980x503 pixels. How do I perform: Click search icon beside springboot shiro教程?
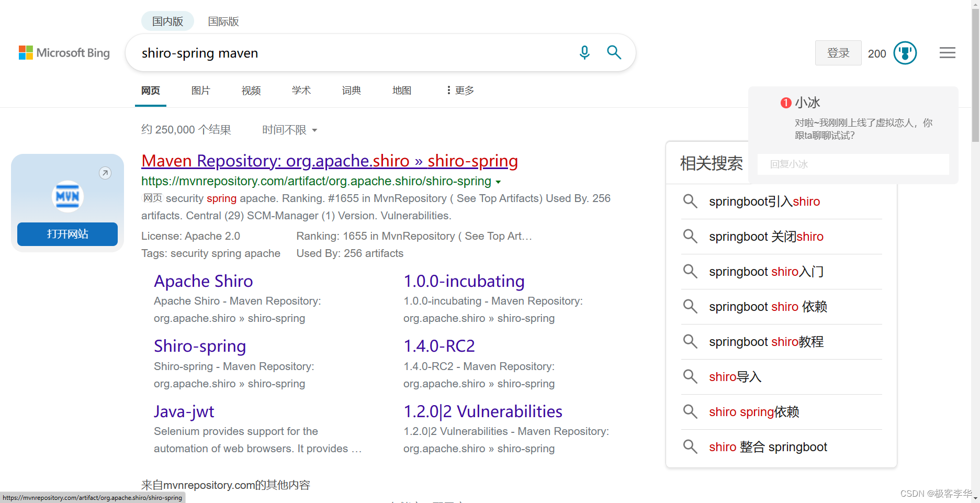coord(690,341)
